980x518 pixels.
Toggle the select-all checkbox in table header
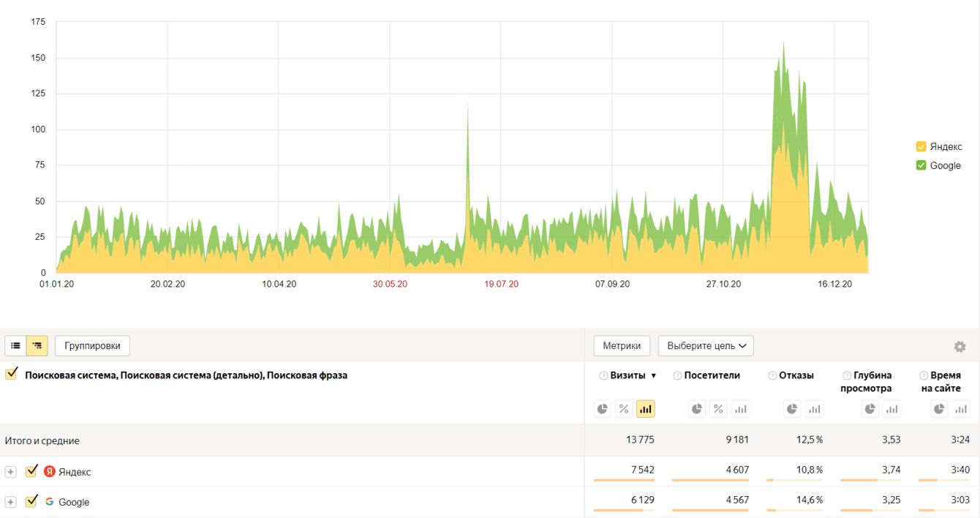12,374
